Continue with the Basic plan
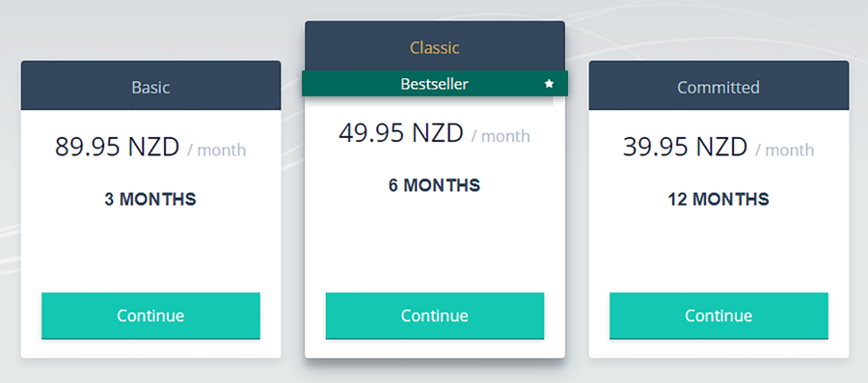 (x=150, y=316)
